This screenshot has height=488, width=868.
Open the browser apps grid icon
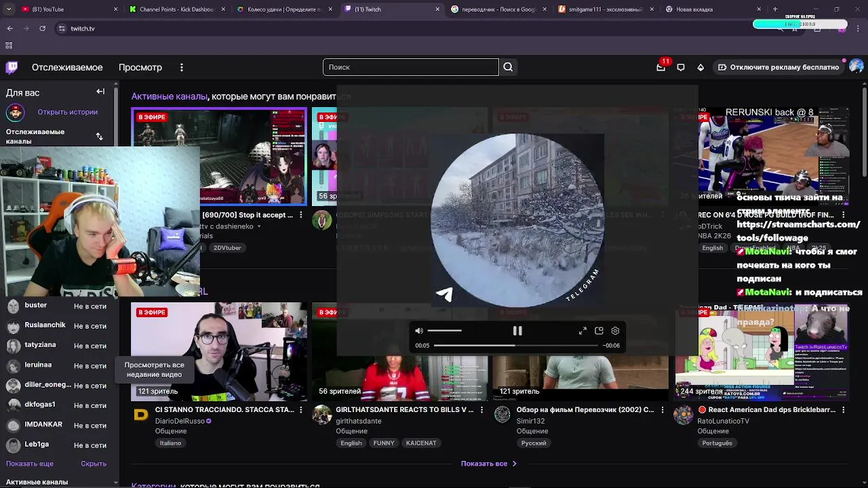click(9, 45)
